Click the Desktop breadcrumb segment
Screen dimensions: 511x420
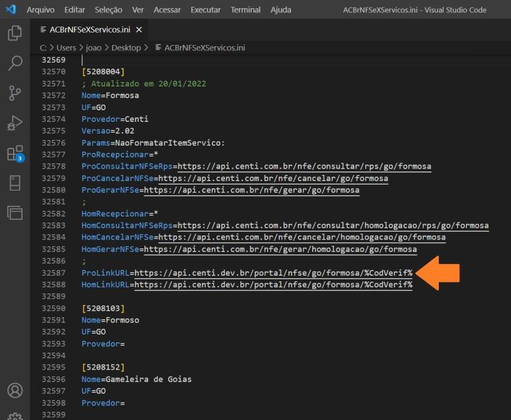[126, 48]
